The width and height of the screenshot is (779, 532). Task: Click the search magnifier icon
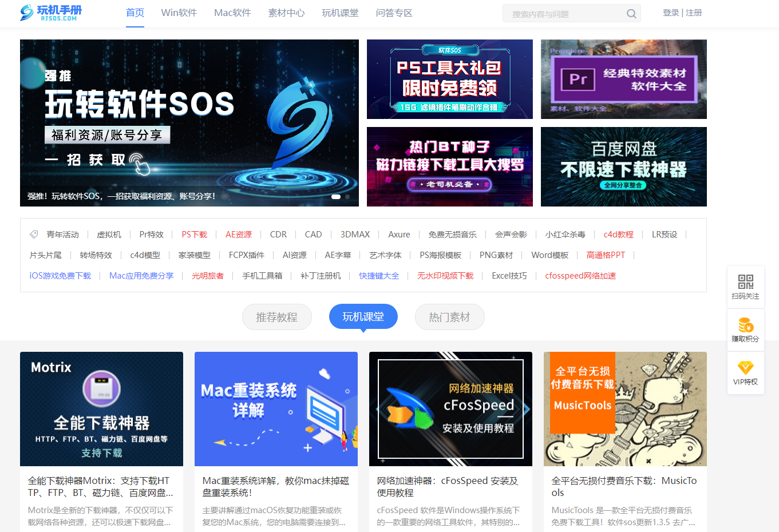[631, 14]
